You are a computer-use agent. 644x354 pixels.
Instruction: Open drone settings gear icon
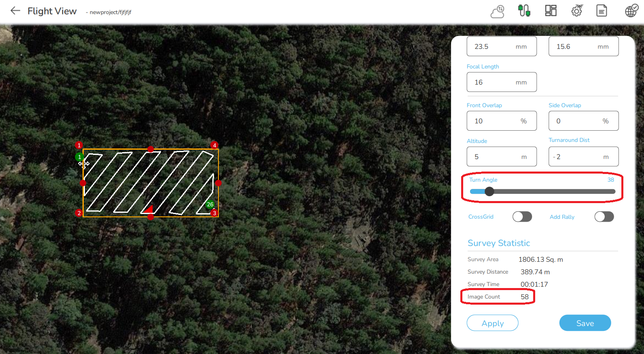[x=577, y=11]
